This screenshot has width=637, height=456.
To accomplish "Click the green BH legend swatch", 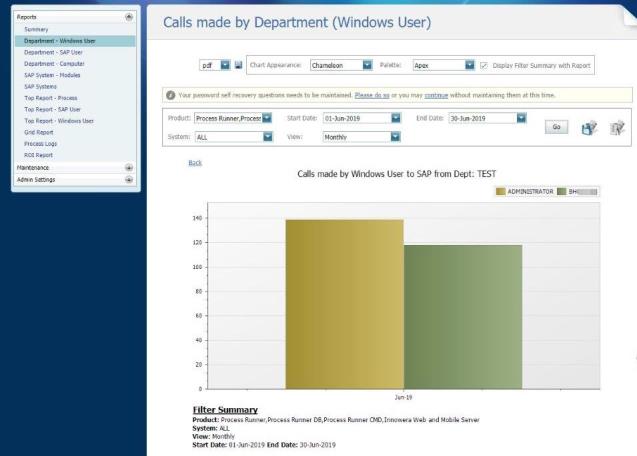I will (x=561, y=191).
